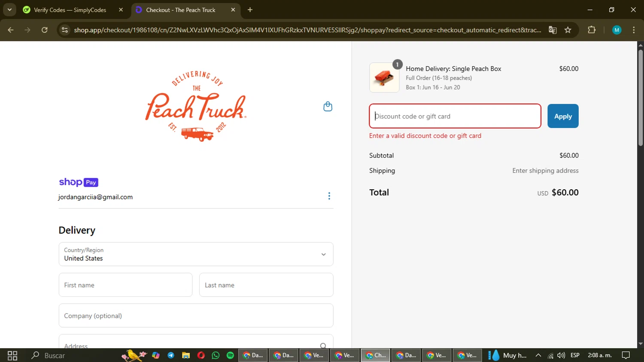Open the Chrome profile avatar M

coord(617,30)
